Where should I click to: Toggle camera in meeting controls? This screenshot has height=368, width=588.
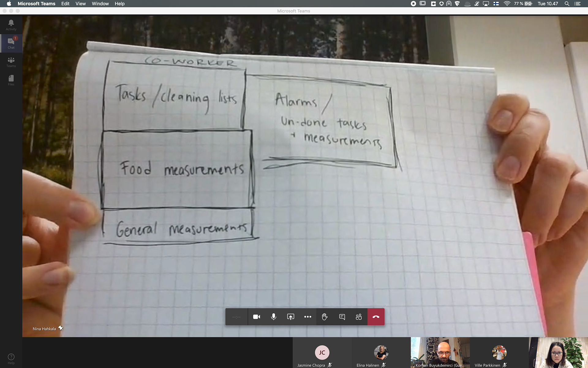click(x=257, y=317)
